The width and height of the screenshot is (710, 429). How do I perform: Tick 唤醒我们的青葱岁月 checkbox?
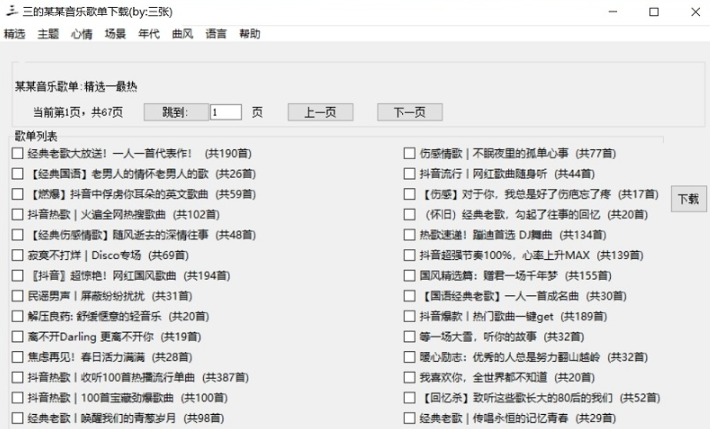[18, 418]
